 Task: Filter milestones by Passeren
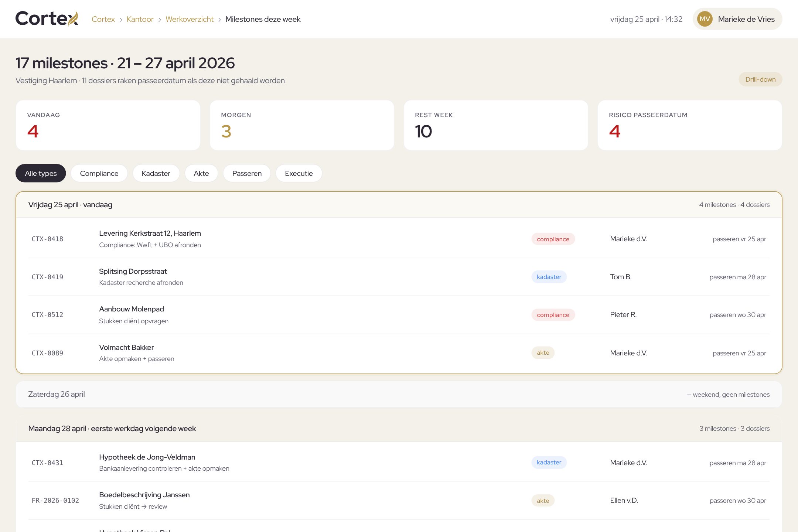click(x=247, y=173)
